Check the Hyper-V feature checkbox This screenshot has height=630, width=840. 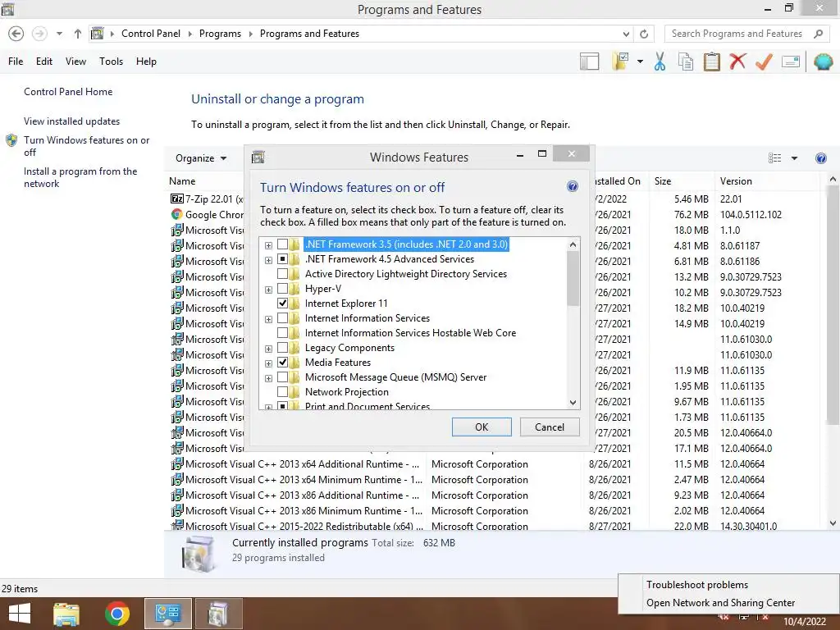pyautogui.click(x=282, y=289)
